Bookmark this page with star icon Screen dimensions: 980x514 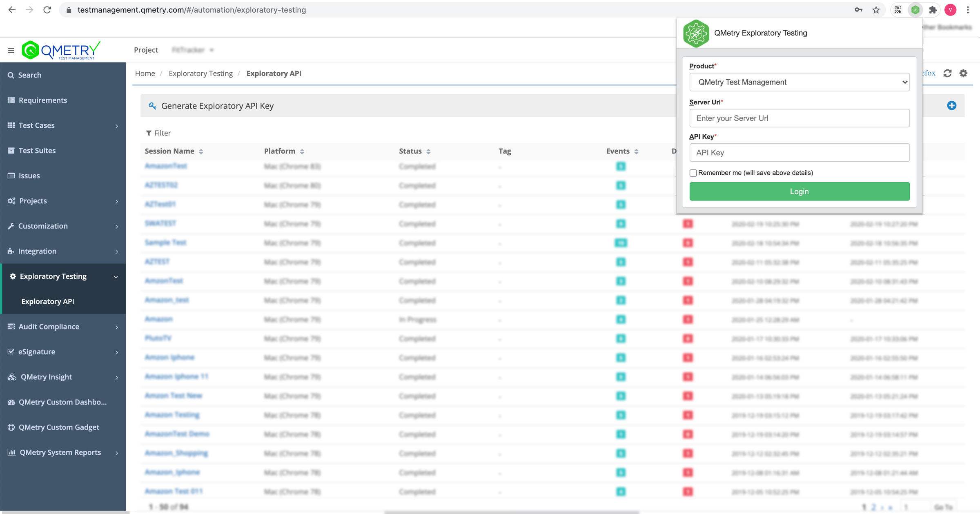(876, 10)
